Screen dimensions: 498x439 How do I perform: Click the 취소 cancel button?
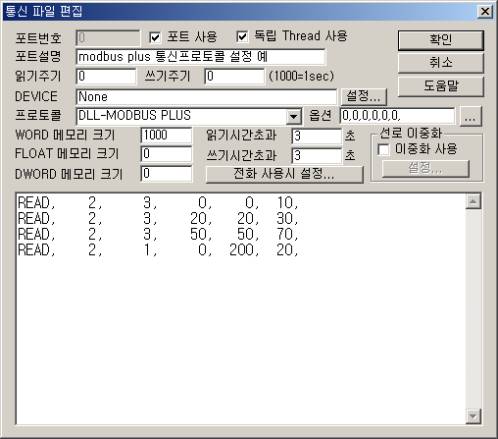pos(440,63)
